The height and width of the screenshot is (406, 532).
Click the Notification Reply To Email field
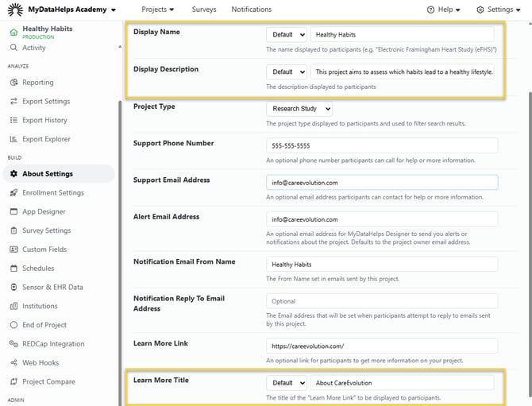coord(382,301)
